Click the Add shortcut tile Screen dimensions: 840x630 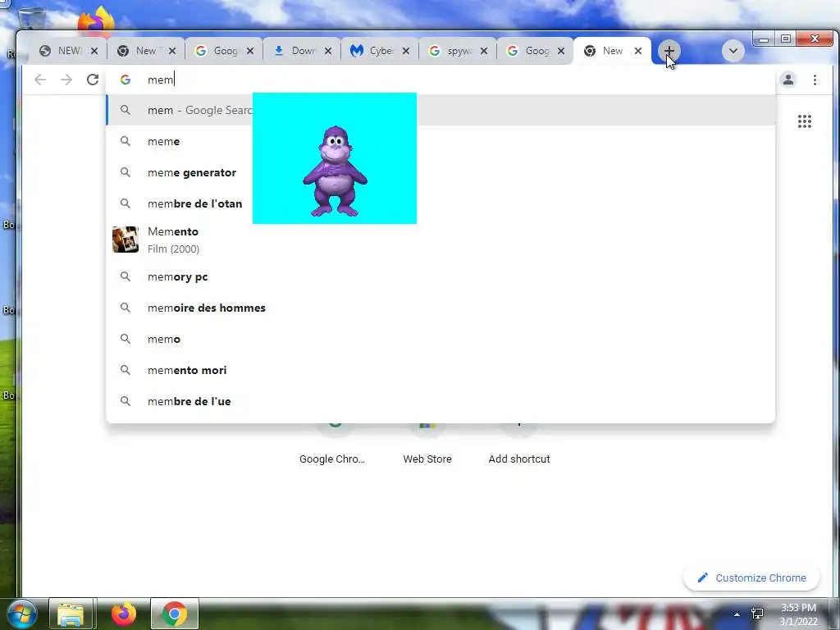(519, 445)
